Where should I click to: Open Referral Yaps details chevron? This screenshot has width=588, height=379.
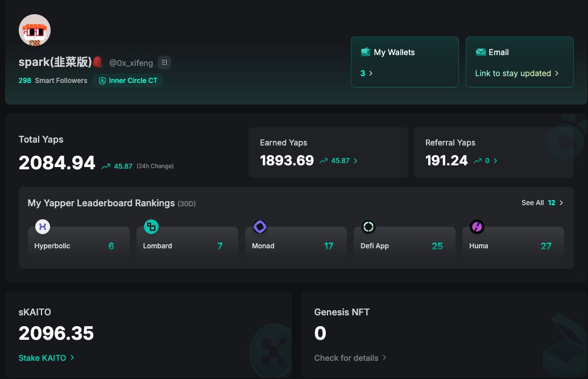coord(495,161)
